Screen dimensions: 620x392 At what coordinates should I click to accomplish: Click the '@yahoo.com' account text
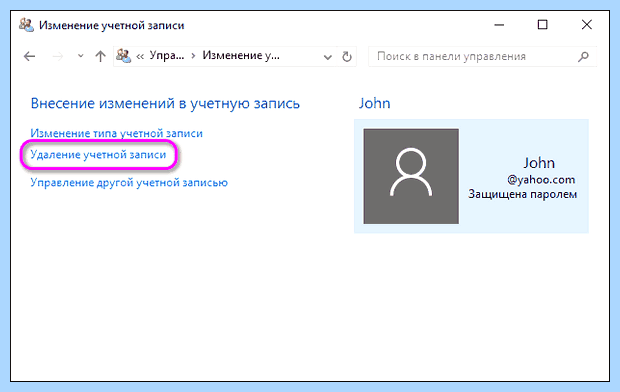point(541,180)
